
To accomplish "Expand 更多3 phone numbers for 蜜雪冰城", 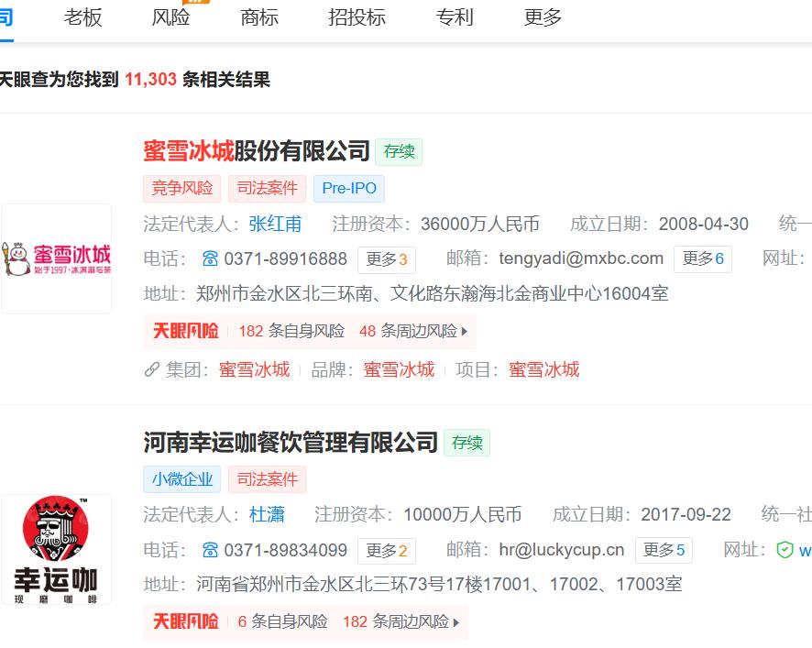I will coord(387,259).
